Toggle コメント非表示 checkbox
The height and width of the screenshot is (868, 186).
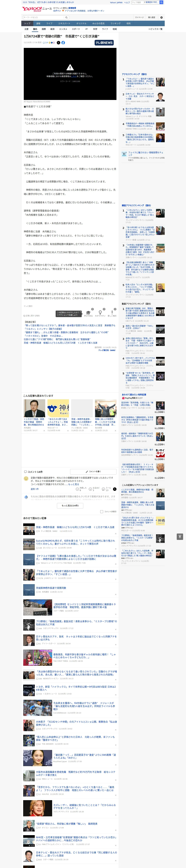[102, 512]
